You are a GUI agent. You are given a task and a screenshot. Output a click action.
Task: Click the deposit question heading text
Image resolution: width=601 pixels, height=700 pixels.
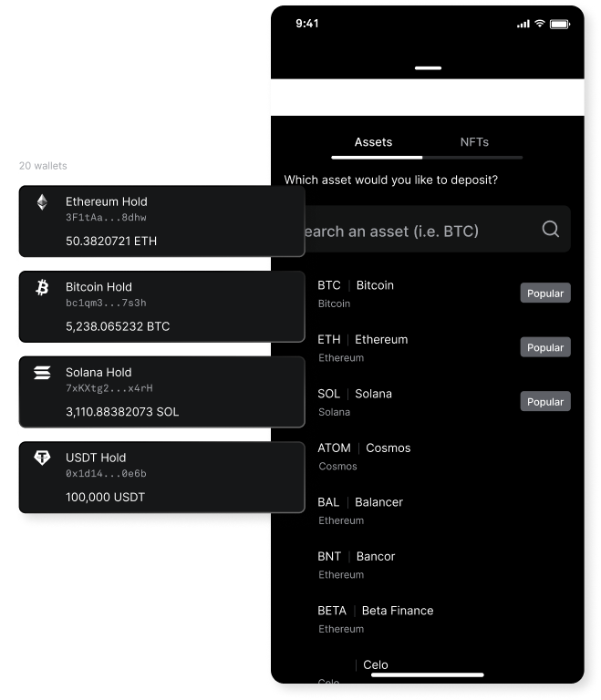(x=391, y=180)
